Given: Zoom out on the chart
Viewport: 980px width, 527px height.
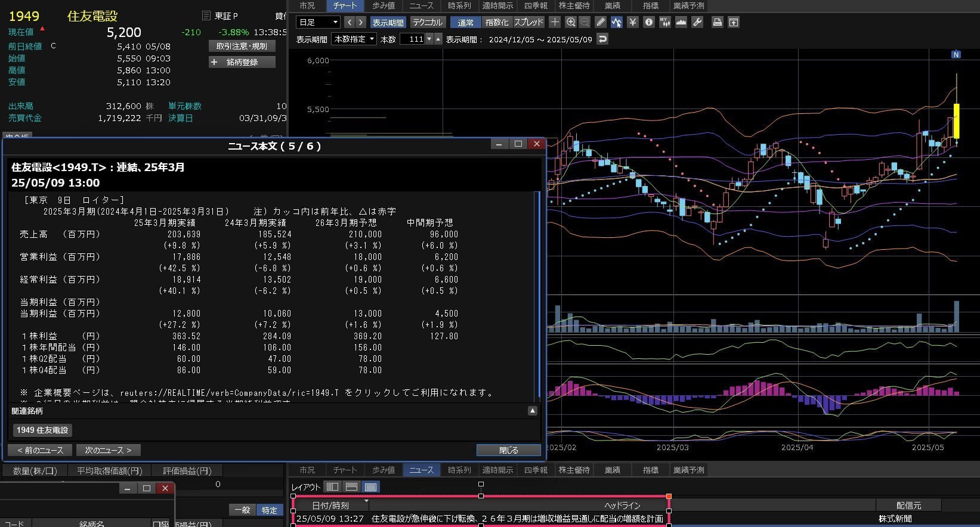Looking at the screenshot, I should click(585, 22).
